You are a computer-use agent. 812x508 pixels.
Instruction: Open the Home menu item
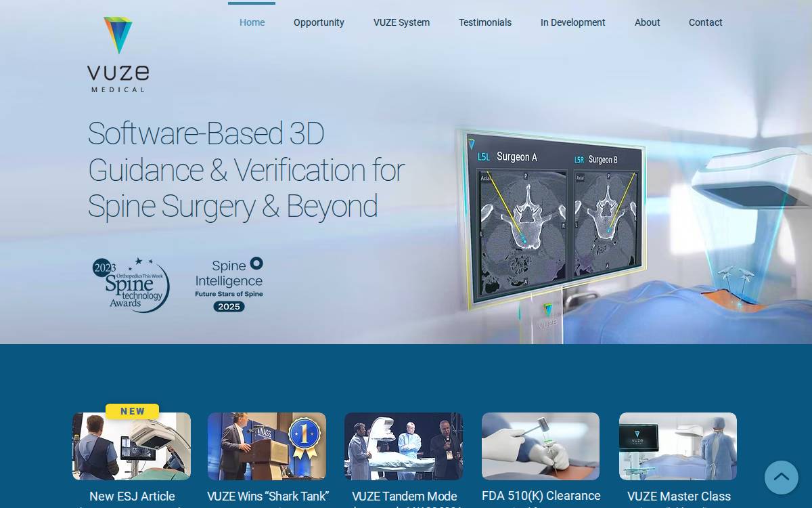click(252, 22)
